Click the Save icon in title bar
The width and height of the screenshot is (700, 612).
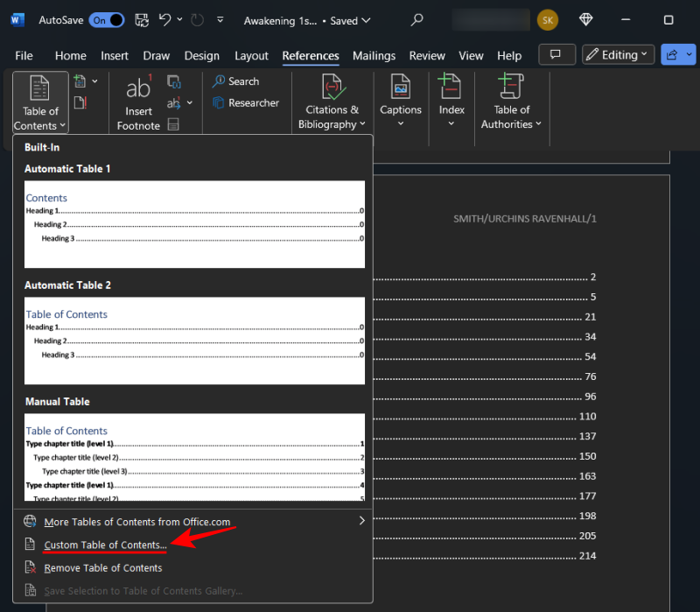pyautogui.click(x=141, y=19)
